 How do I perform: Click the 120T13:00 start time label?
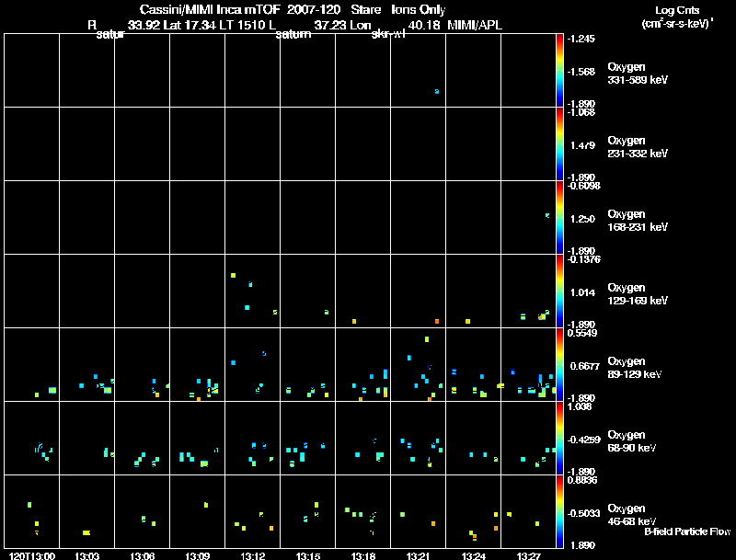coord(30,555)
